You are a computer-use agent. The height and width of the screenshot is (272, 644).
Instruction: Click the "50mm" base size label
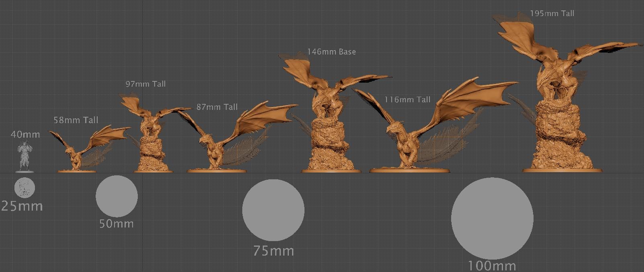pos(117,223)
